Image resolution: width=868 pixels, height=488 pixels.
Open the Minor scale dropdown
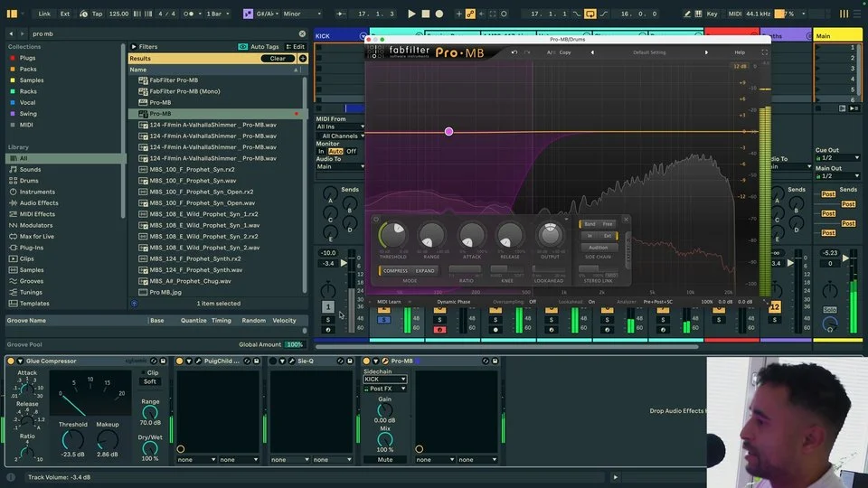[301, 14]
